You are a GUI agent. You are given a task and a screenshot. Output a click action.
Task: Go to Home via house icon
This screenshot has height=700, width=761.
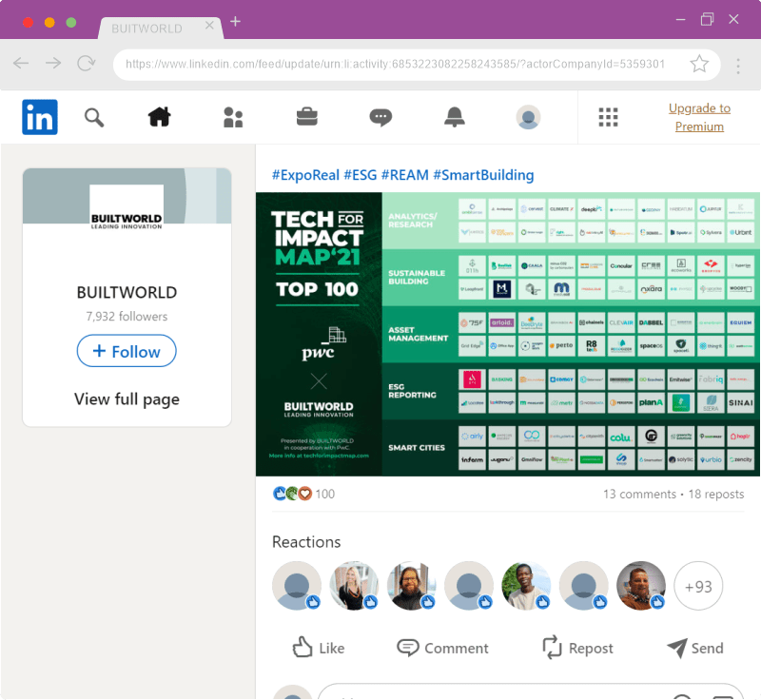click(160, 117)
